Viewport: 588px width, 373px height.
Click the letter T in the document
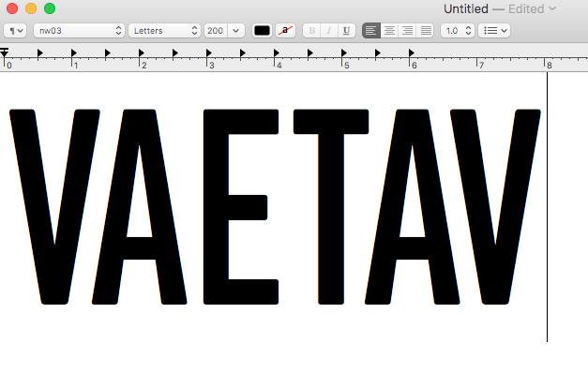click(331, 207)
